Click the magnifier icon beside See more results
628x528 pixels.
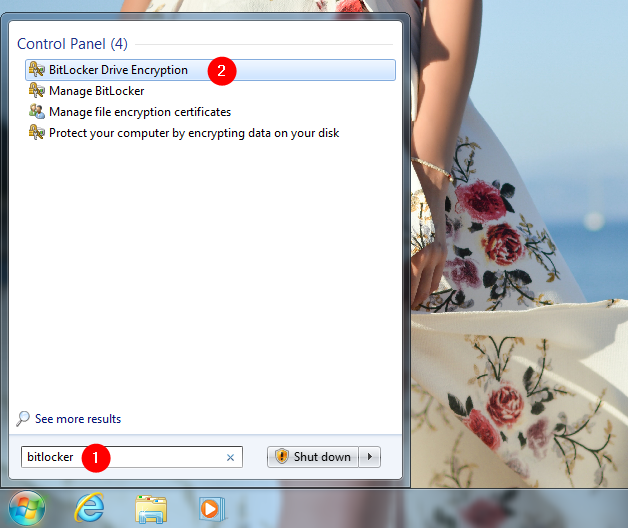pyautogui.click(x=23, y=419)
